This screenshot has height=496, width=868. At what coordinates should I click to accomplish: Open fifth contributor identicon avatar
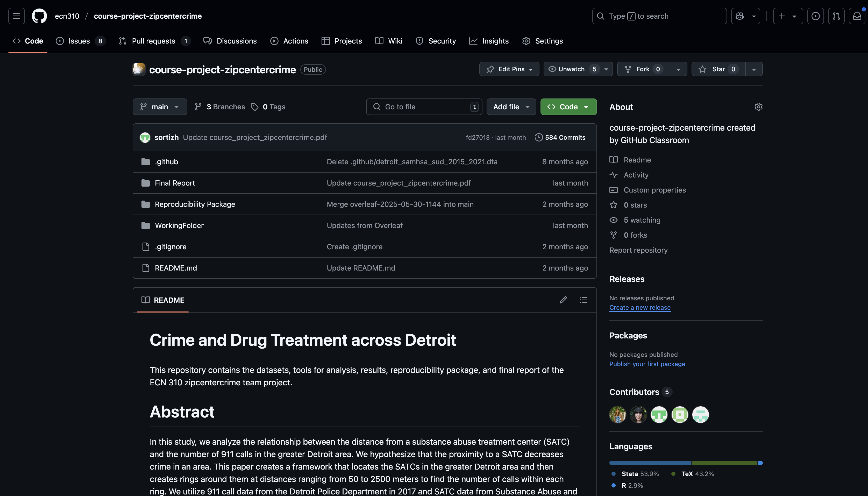coord(700,415)
